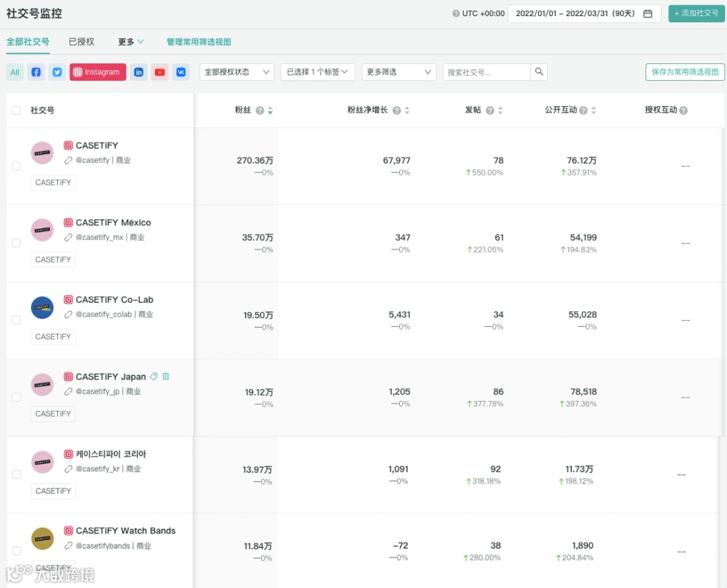The width and height of the screenshot is (727, 588).
Task: Open the 全部授权状态 dropdown
Action: coord(237,72)
